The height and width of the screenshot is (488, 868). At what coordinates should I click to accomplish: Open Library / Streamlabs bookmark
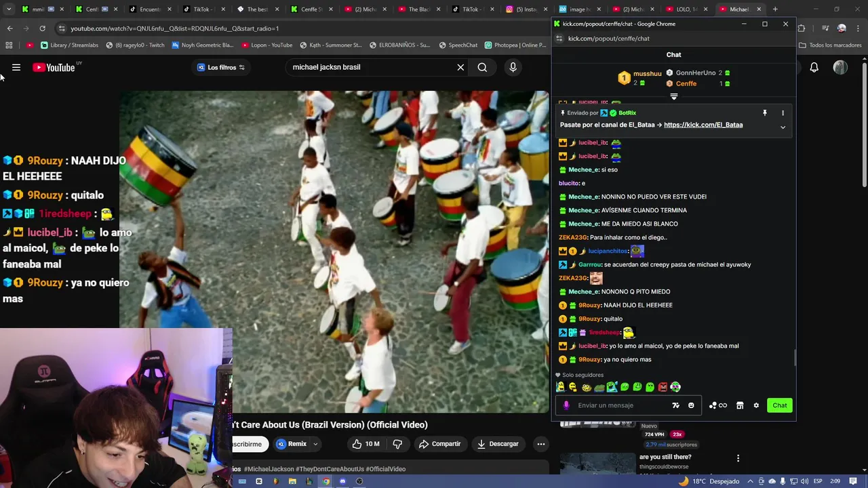click(x=70, y=45)
